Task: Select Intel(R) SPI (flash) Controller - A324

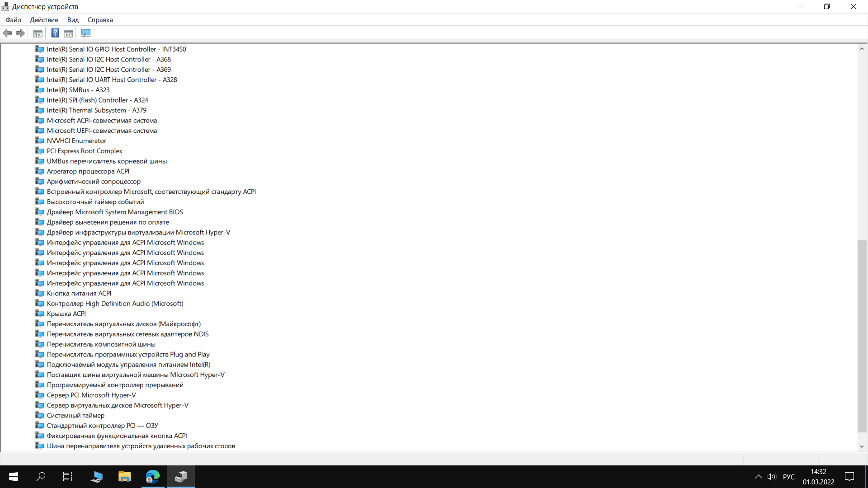Action: (x=97, y=100)
